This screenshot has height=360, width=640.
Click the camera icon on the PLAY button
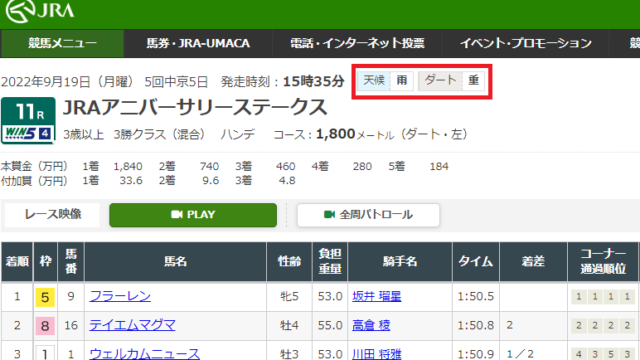(x=177, y=215)
